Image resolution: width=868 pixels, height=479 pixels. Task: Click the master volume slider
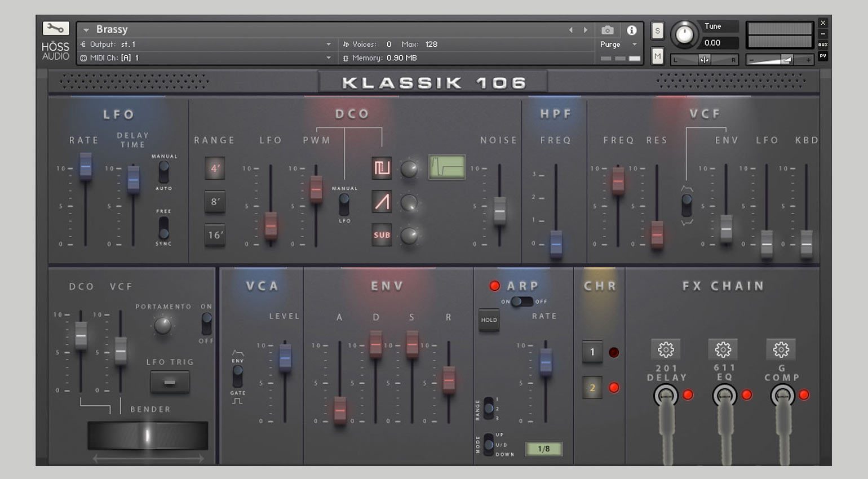pyautogui.click(x=780, y=59)
